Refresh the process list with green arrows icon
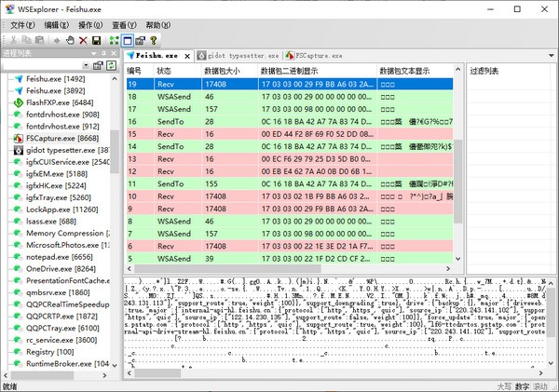 point(111,66)
